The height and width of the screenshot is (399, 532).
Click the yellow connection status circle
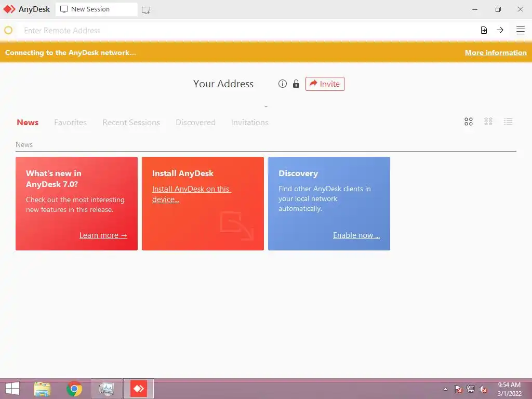pos(8,30)
